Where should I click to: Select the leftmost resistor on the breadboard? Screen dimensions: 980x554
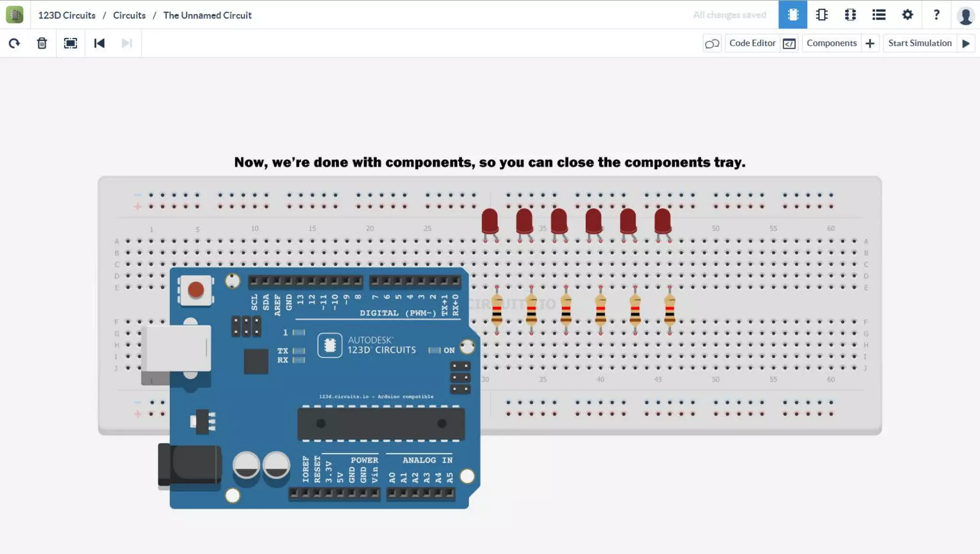(497, 310)
